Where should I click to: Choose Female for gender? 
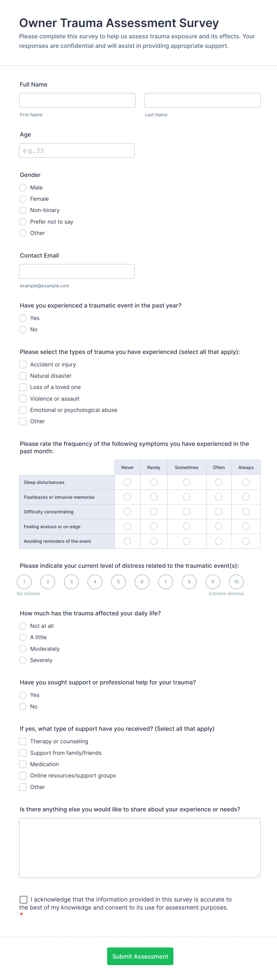pyautogui.click(x=22, y=199)
